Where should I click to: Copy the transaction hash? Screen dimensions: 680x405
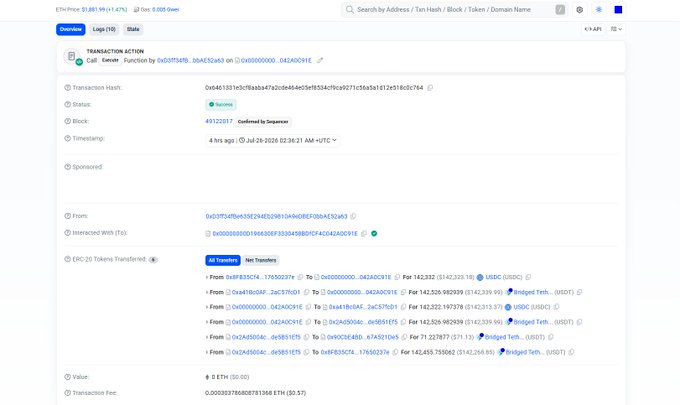coord(430,88)
